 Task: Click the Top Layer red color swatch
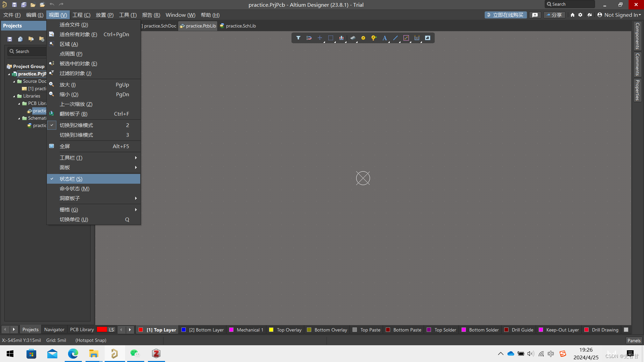(141, 330)
